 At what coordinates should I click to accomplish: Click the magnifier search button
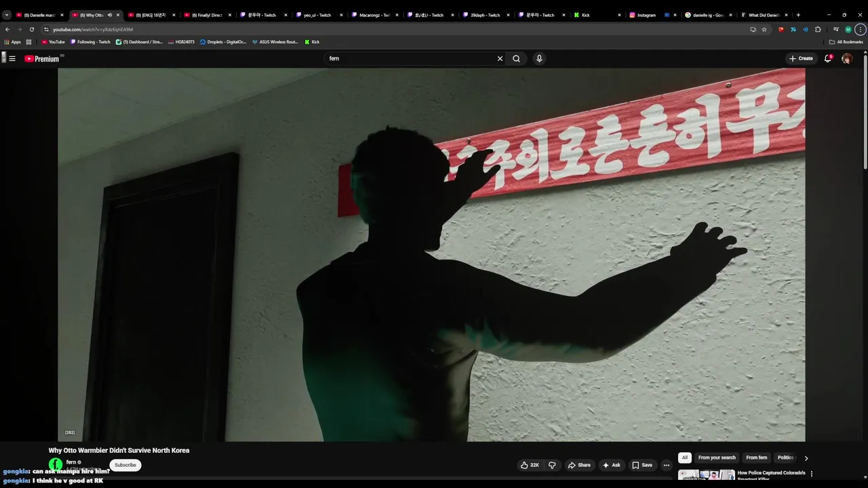pos(517,59)
